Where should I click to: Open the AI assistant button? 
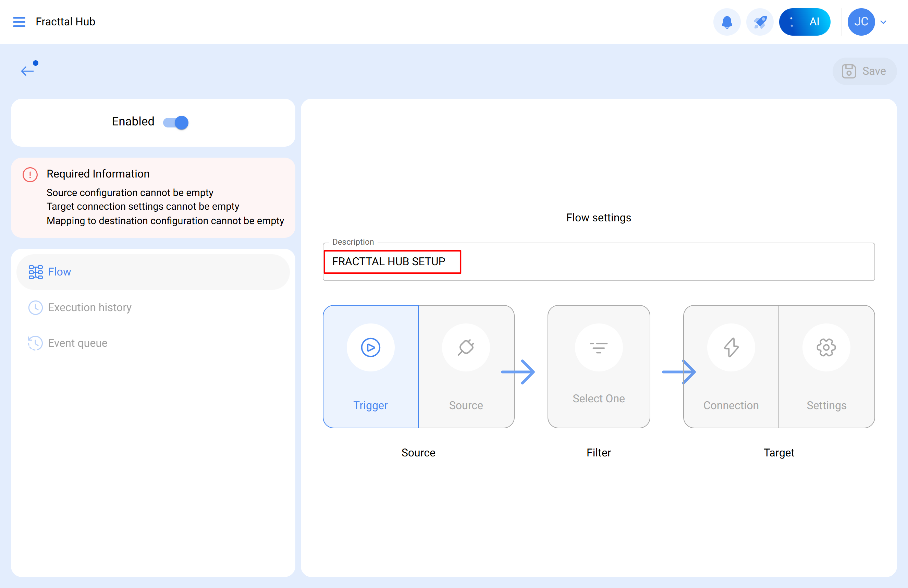[x=804, y=22]
